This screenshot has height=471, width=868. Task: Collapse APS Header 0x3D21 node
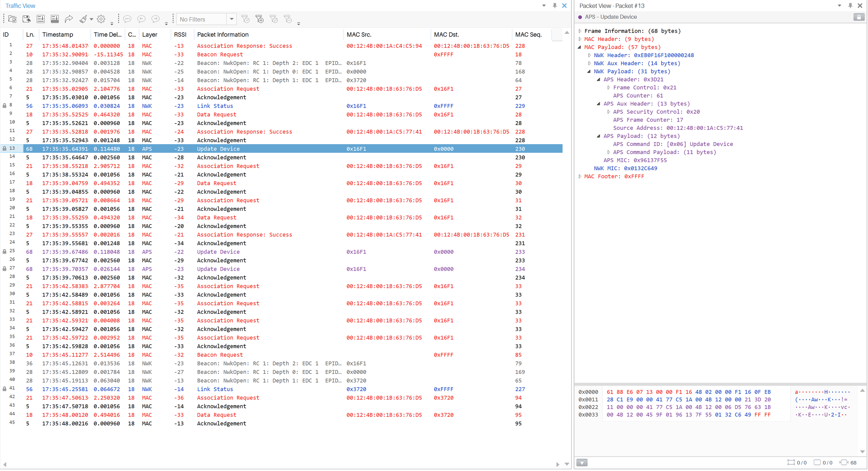pyautogui.click(x=599, y=80)
